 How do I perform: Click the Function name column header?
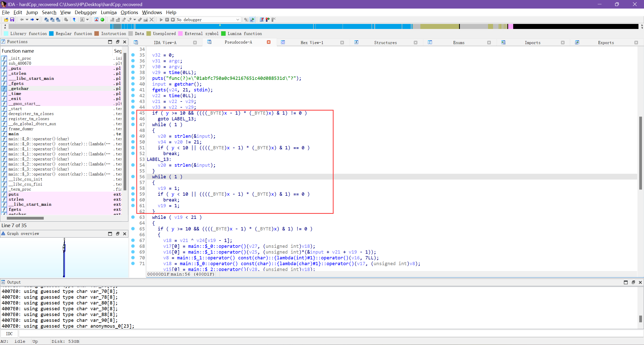(x=56, y=51)
